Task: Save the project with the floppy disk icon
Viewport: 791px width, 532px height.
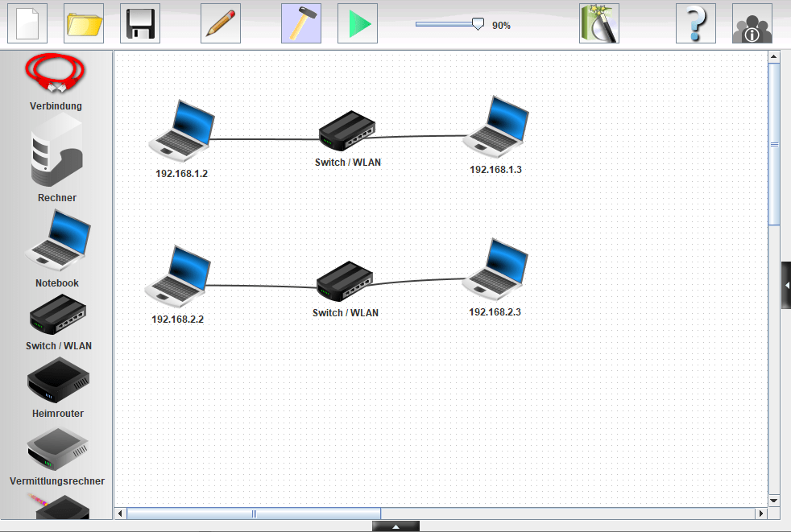Action: [140, 23]
